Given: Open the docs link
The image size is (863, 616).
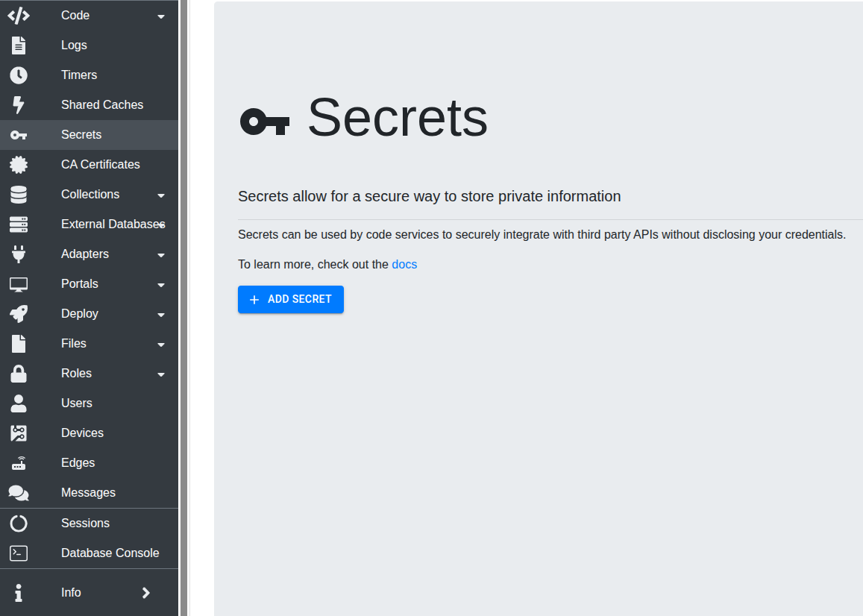Looking at the screenshot, I should (x=404, y=264).
